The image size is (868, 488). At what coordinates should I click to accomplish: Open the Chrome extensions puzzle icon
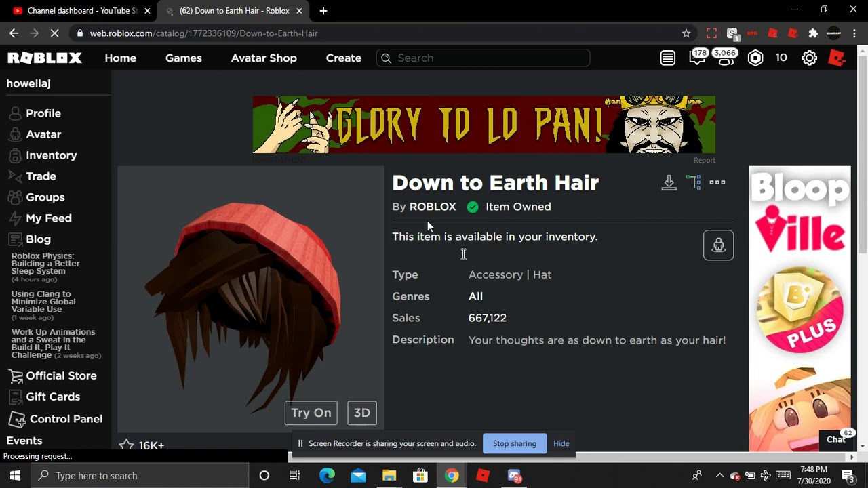tap(813, 33)
